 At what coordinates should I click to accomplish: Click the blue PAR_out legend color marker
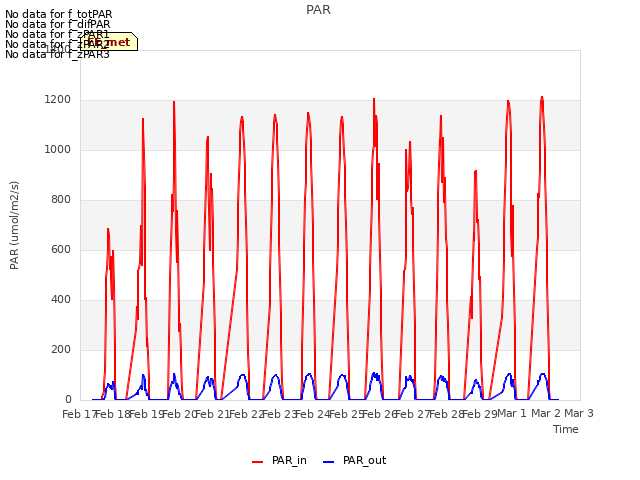[x=329, y=462]
